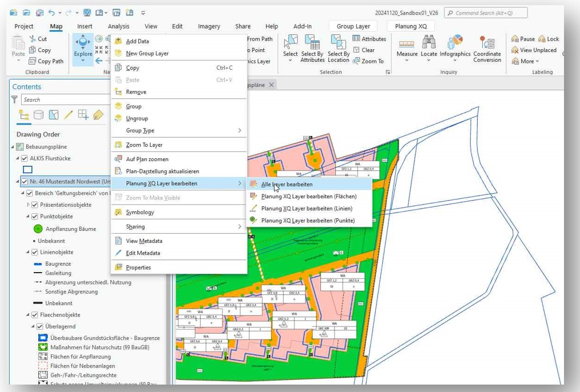Open Select By Attributes
The width and height of the screenshot is (580, 392).
(x=312, y=49)
